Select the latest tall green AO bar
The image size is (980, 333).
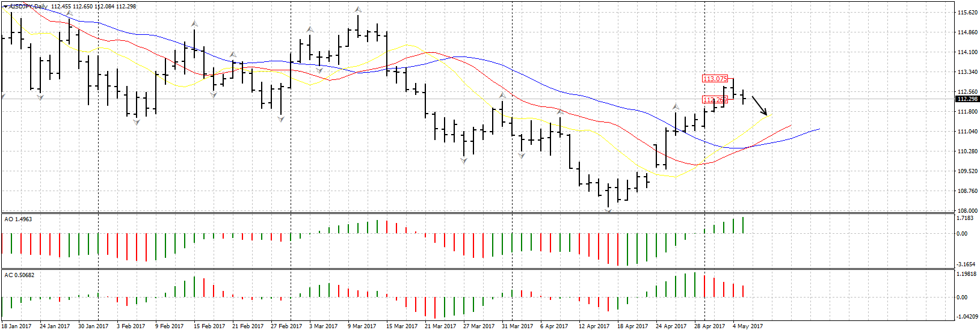(x=743, y=225)
